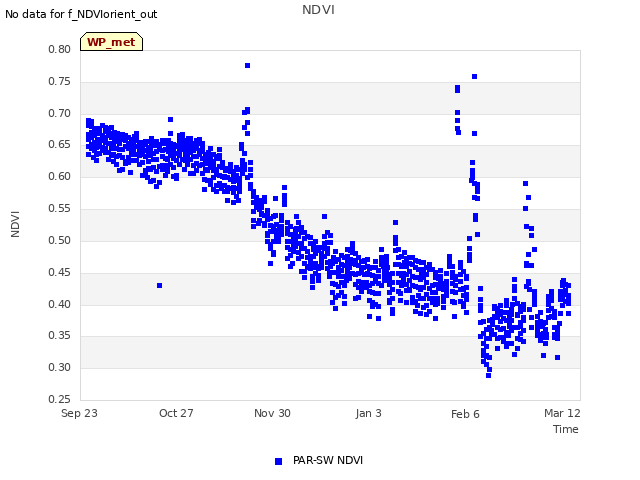Click the 0.70 y-axis tick label
The height and width of the screenshot is (480, 640).
point(60,113)
